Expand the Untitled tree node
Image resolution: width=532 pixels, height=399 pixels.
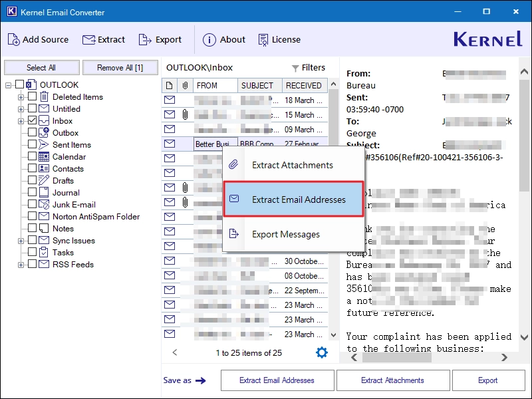point(21,109)
